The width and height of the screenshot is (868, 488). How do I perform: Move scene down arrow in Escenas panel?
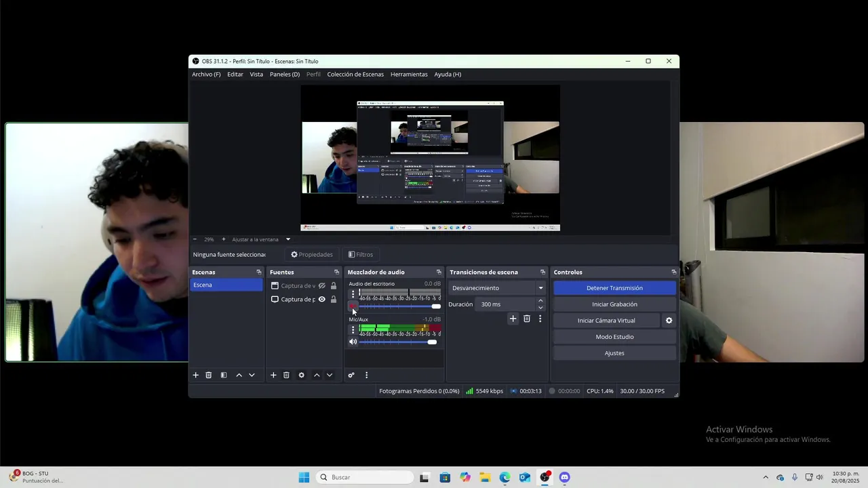point(252,375)
